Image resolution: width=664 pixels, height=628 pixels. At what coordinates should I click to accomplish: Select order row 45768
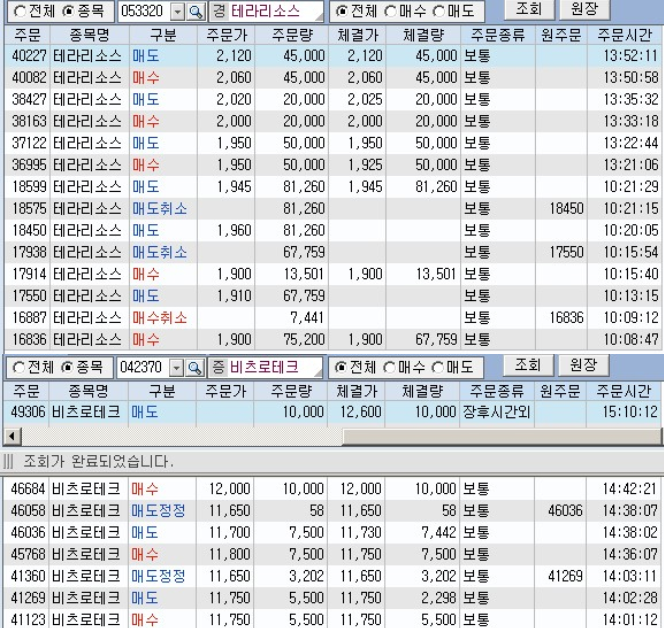pyautogui.click(x=332, y=554)
